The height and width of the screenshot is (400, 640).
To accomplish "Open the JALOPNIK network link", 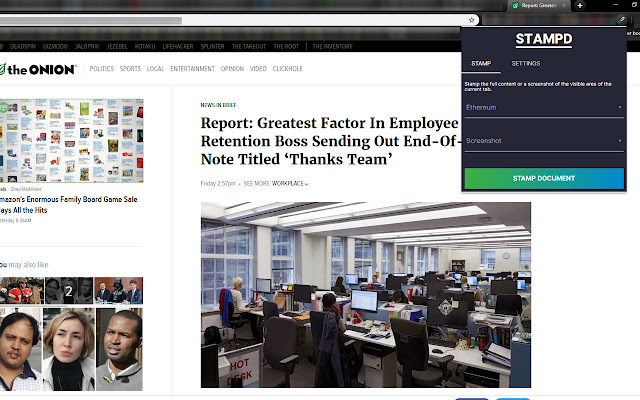I will (87, 47).
